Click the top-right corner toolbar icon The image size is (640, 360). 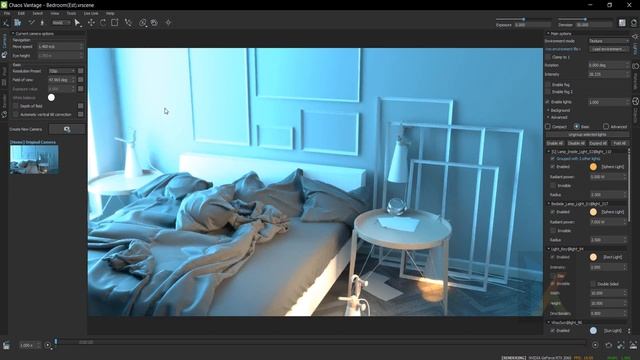coord(634,23)
